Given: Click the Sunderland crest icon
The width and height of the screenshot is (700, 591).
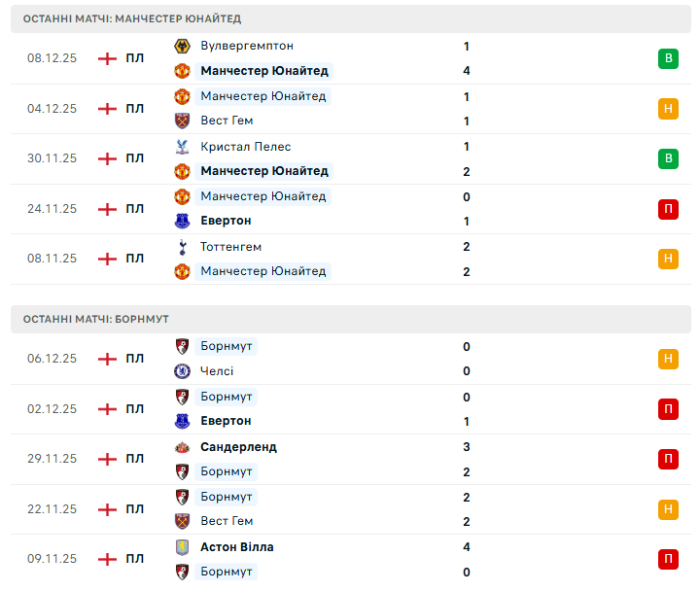Looking at the screenshot, I should pos(182,447).
